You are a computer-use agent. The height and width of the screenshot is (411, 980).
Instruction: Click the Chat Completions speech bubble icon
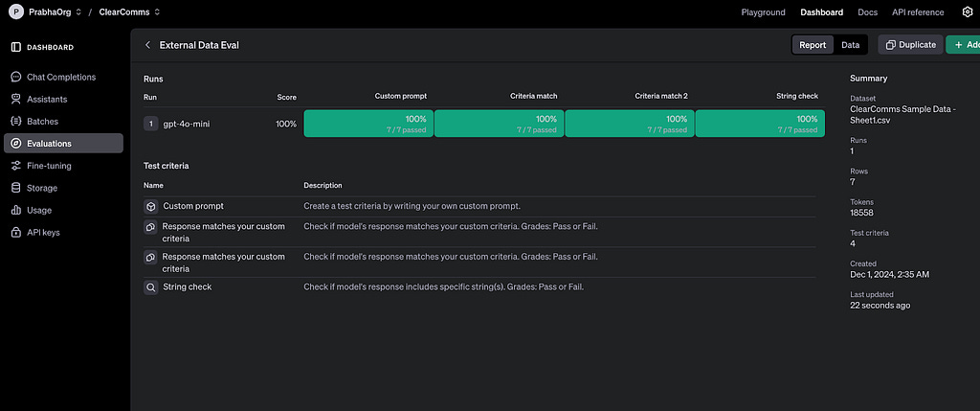pos(16,77)
